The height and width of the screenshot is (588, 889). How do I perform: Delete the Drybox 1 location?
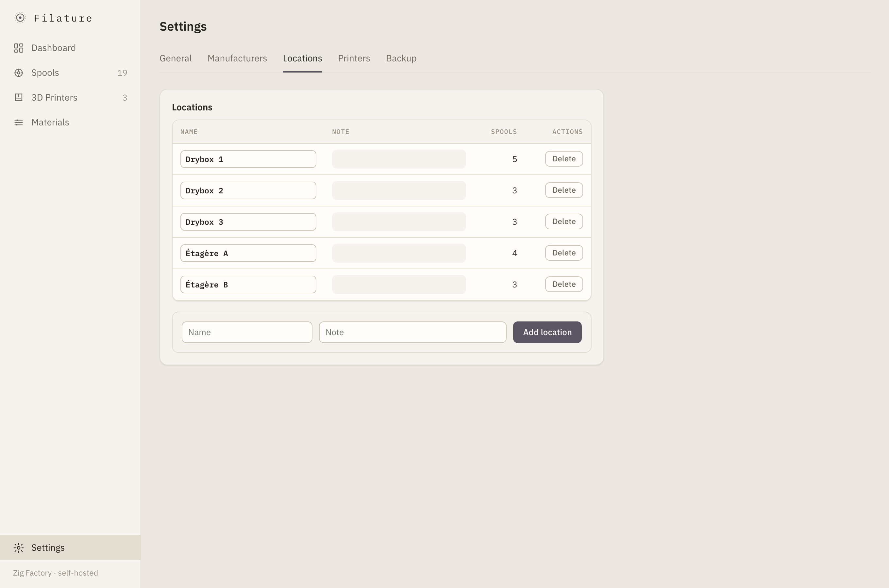(564, 159)
